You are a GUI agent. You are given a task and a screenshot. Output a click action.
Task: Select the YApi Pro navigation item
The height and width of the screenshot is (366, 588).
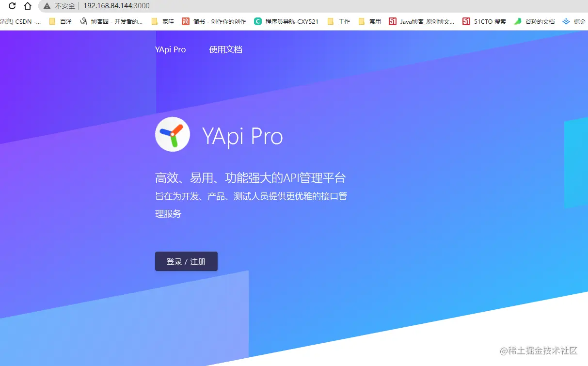[170, 49]
